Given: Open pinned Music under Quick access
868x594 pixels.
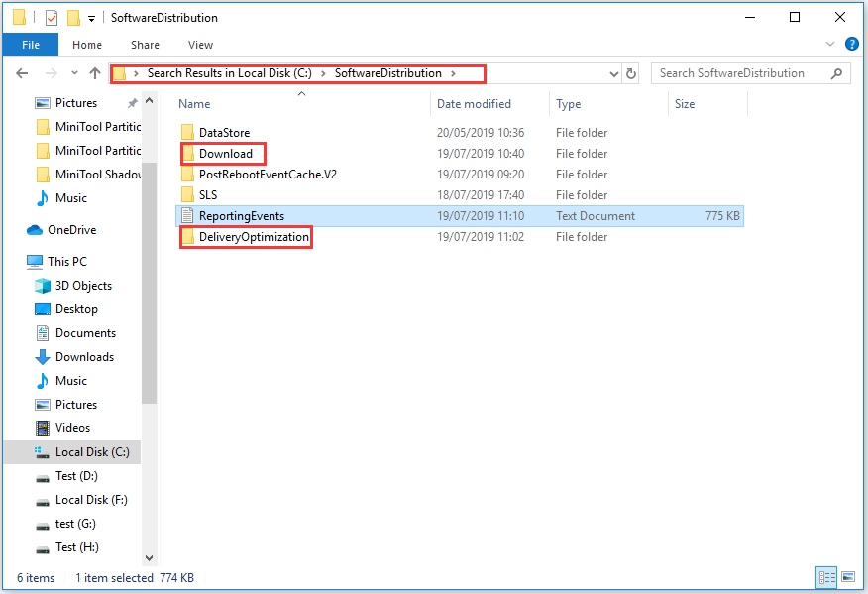Looking at the screenshot, I should [x=71, y=198].
